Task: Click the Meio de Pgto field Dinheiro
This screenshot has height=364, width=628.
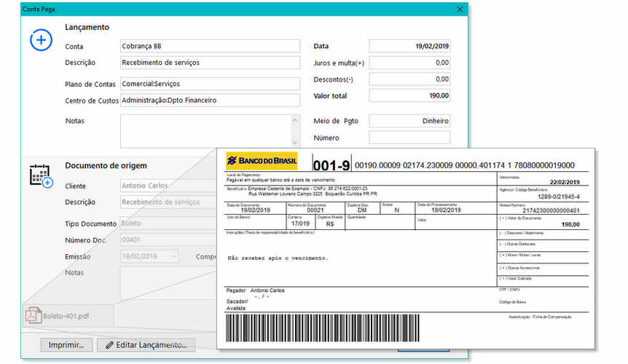Action: coord(409,121)
